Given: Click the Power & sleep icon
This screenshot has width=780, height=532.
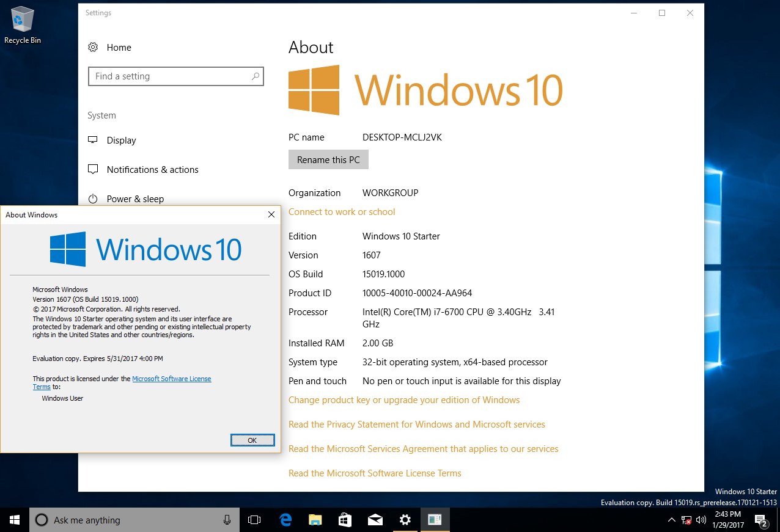Looking at the screenshot, I should point(93,199).
